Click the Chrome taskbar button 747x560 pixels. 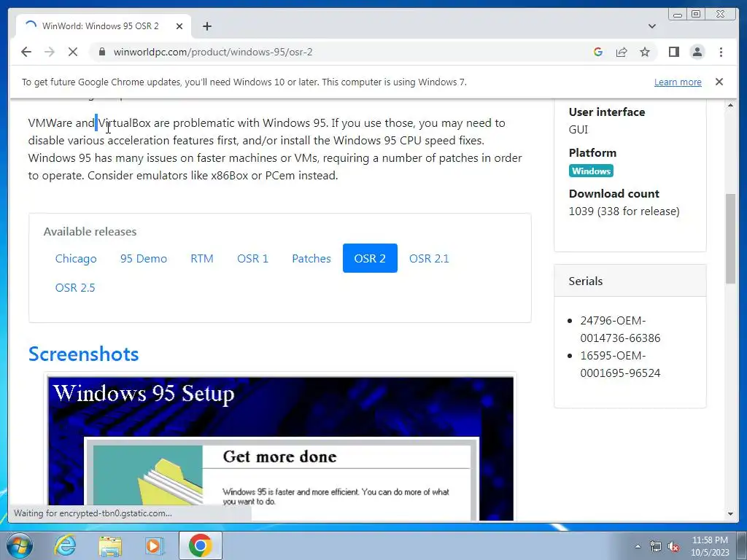click(200, 545)
